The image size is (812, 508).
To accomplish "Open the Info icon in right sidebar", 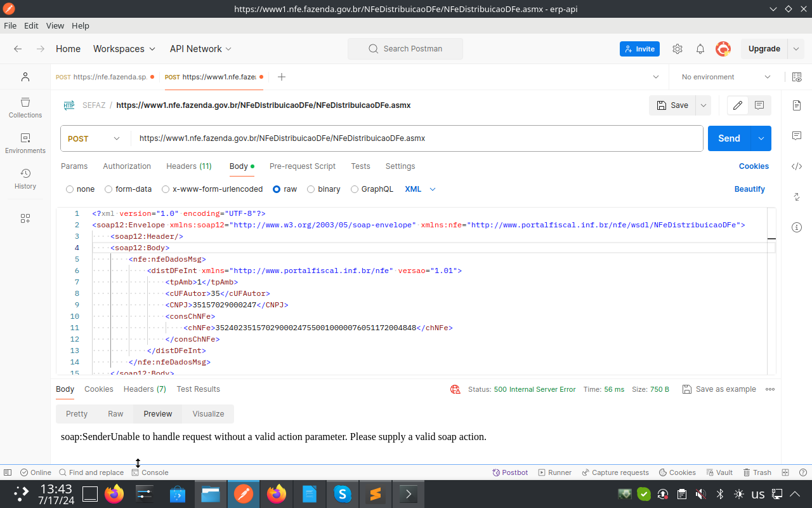I will [x=797, y=227].
